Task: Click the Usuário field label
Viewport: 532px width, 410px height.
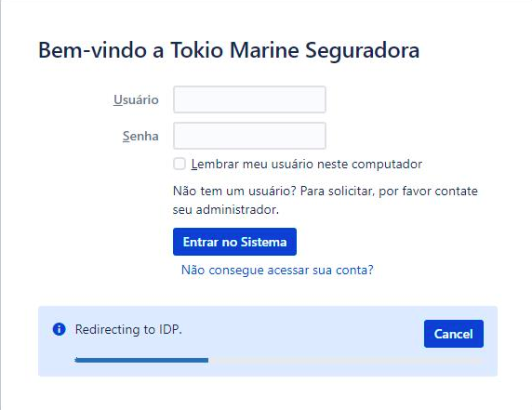Action: point(136,99)
